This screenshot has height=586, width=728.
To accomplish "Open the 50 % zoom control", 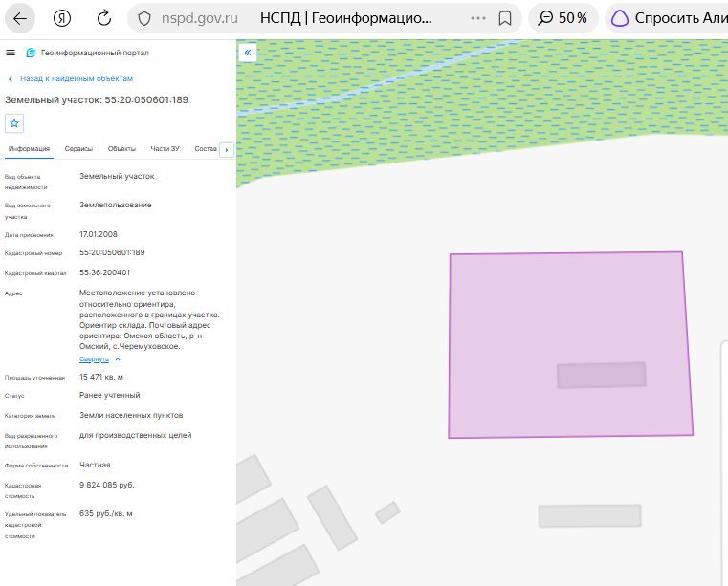I will (x=563, y=18).
